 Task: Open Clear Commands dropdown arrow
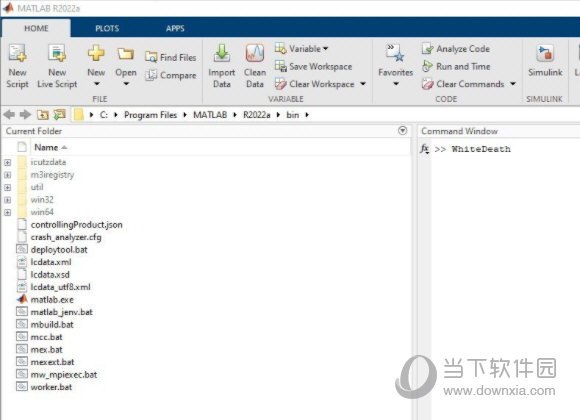coord(513,84)
